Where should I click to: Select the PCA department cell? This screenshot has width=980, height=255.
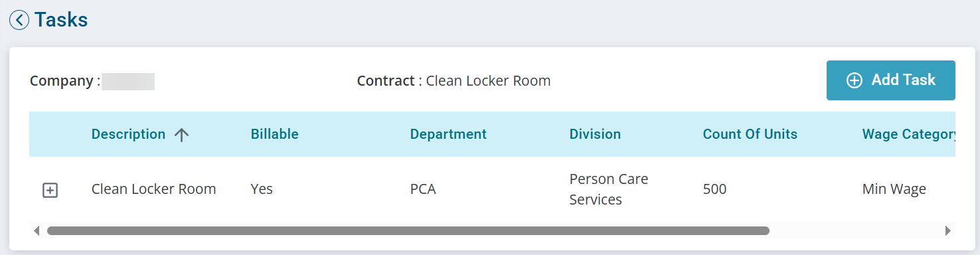click(423, 189)
